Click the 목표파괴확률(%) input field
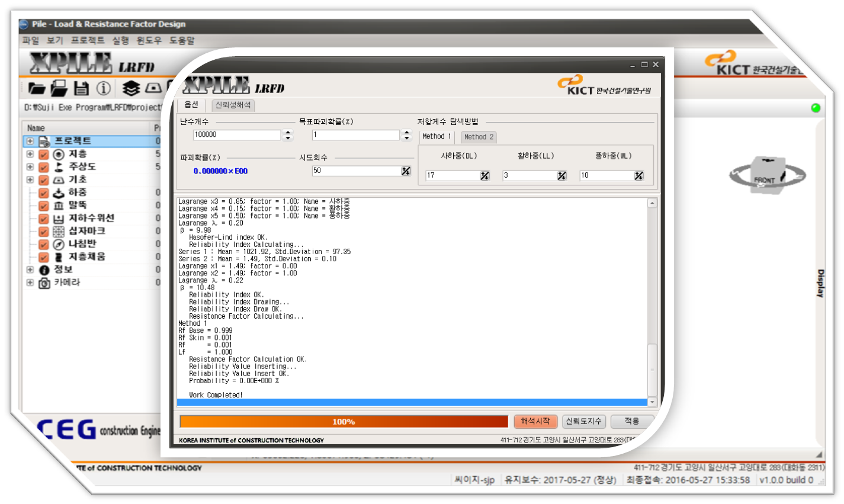This screenshot has height=504, width=844. [x=356, y=135]
